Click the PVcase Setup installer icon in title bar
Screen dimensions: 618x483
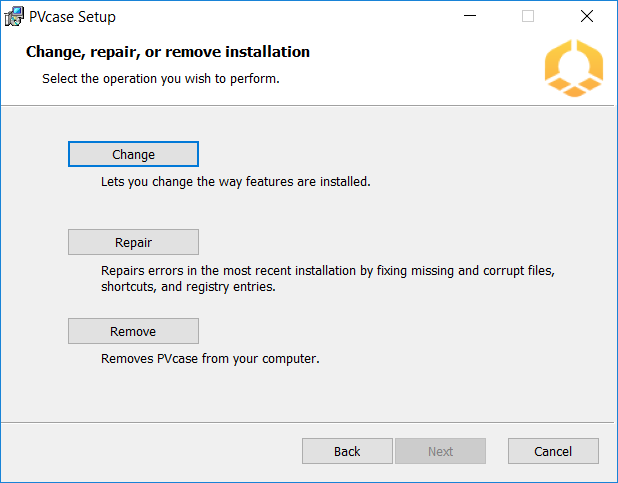tap(14, 17)
